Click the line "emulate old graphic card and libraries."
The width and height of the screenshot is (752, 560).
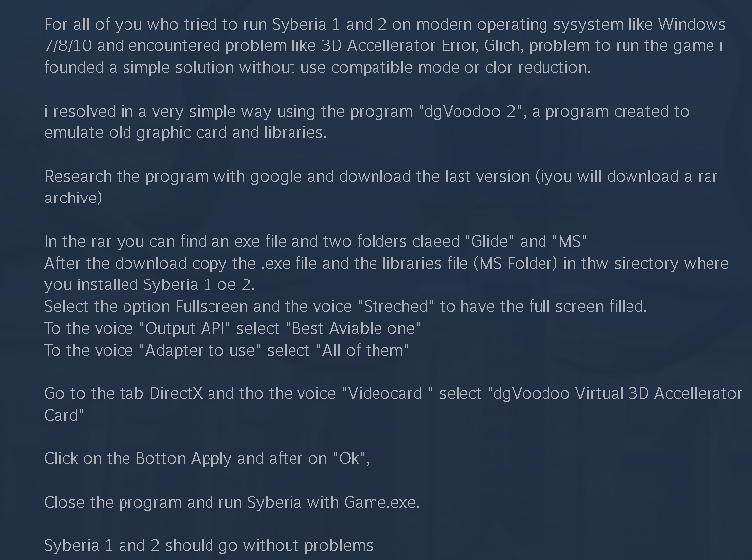(186, 132)
